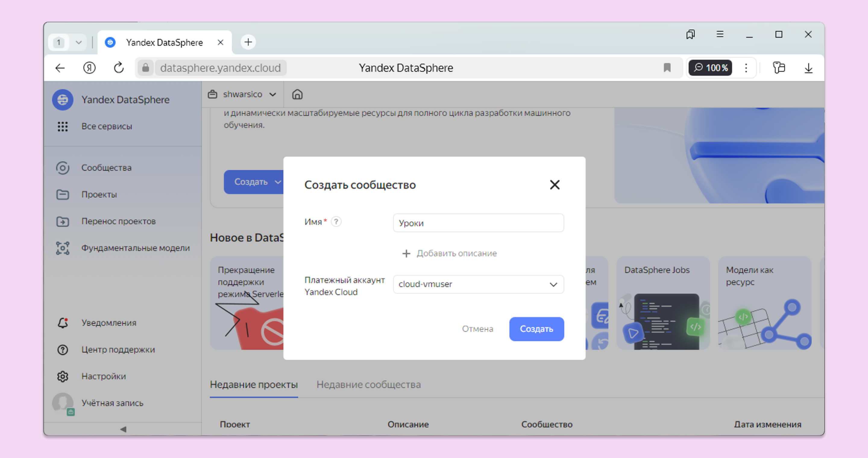Screen dimensions: 868x458
Task: Click Создать button in the dialog
Action: coord(536,329)
